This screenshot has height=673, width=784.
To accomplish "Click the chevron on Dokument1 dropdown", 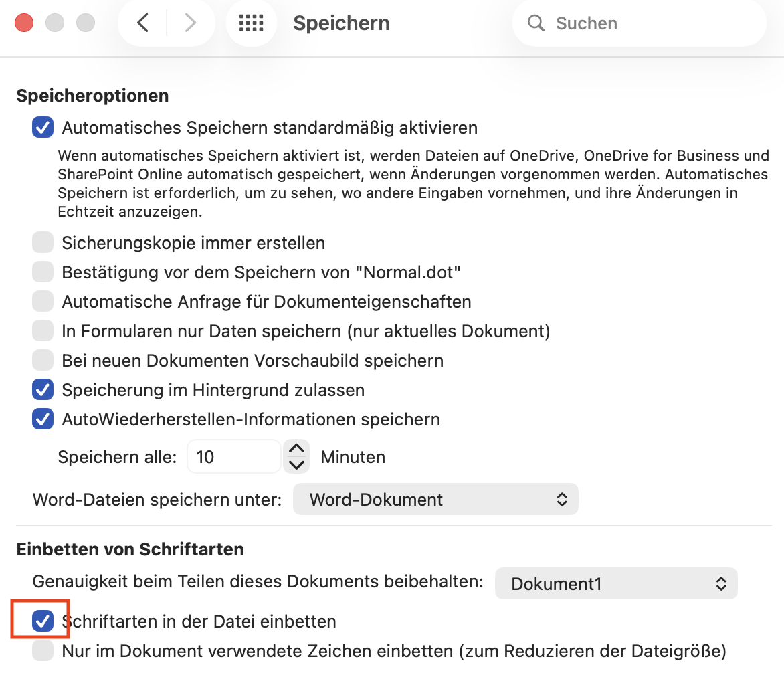I will click(x=722, y=583).
